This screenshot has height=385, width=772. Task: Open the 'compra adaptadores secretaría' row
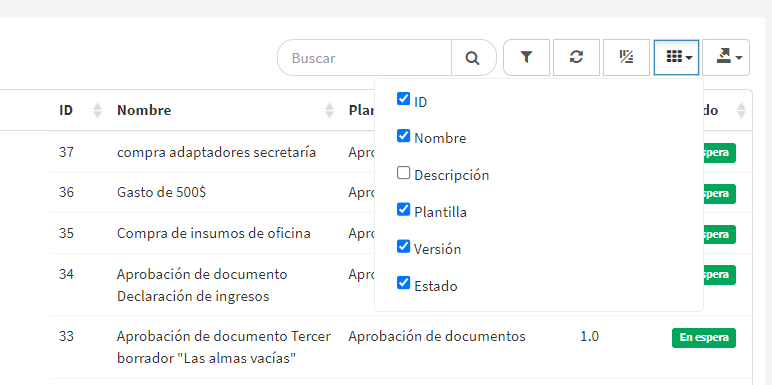(x=216, y=153)
